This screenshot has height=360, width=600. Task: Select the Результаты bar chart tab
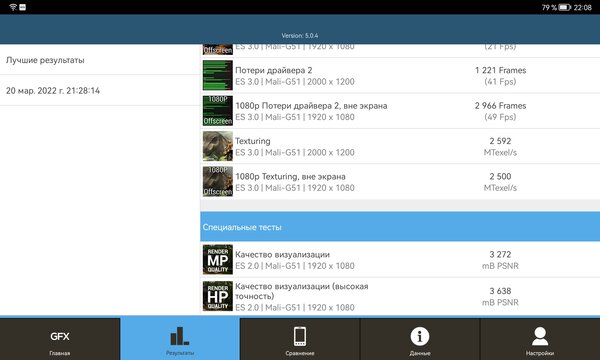(180, 339)
